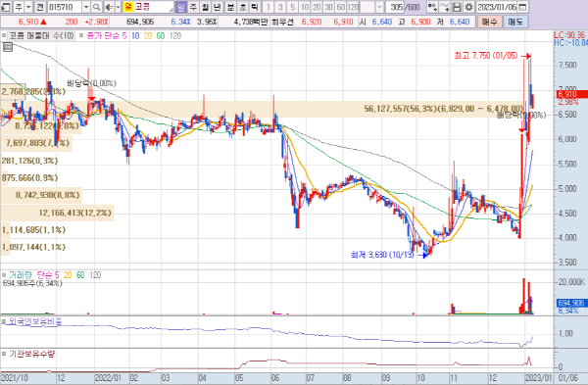Open the market type dropdown next to 주
Image resolution: width=588 pixels, height=385 pixels.
tap(28, 7)
